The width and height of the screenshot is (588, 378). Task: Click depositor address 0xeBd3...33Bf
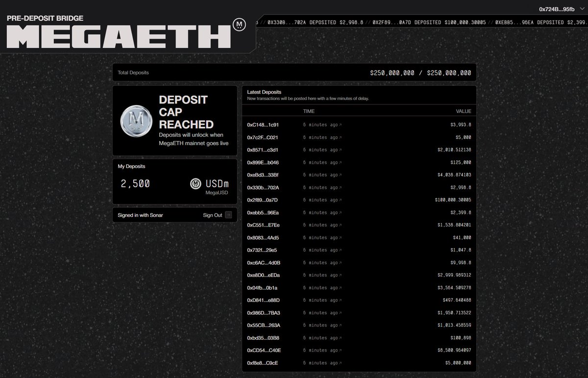click(x=263, y=175)
